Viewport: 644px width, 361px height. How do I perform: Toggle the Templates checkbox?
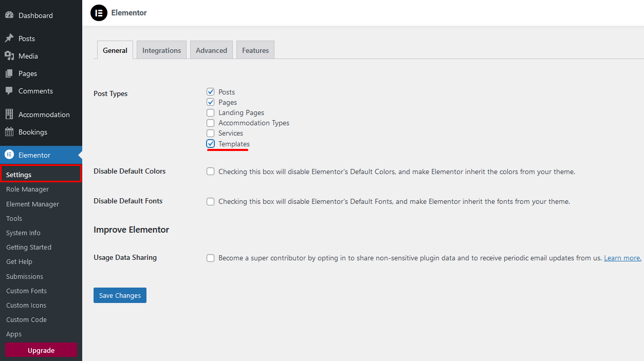tap(211, 144)
